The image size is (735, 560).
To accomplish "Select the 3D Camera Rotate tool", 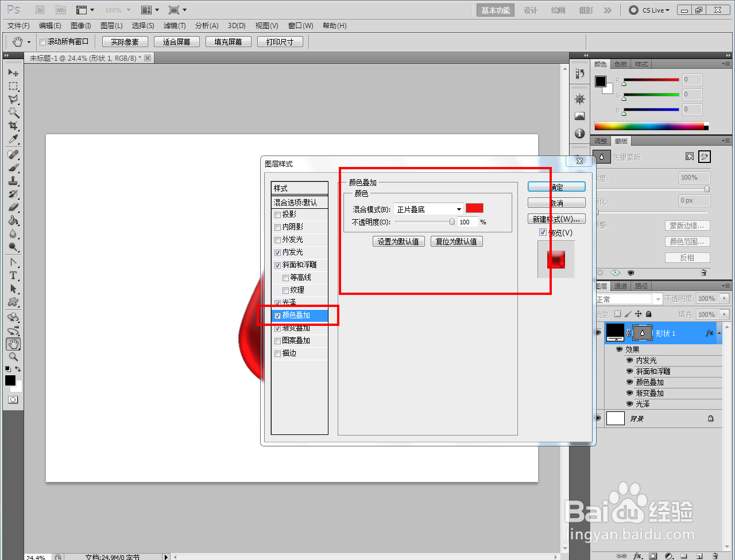I will coord(13,331).
